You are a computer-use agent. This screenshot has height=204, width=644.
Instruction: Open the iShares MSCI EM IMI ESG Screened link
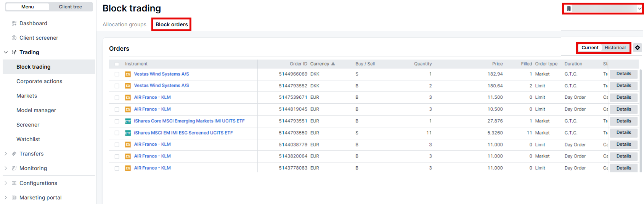click(x=183, y=133)
